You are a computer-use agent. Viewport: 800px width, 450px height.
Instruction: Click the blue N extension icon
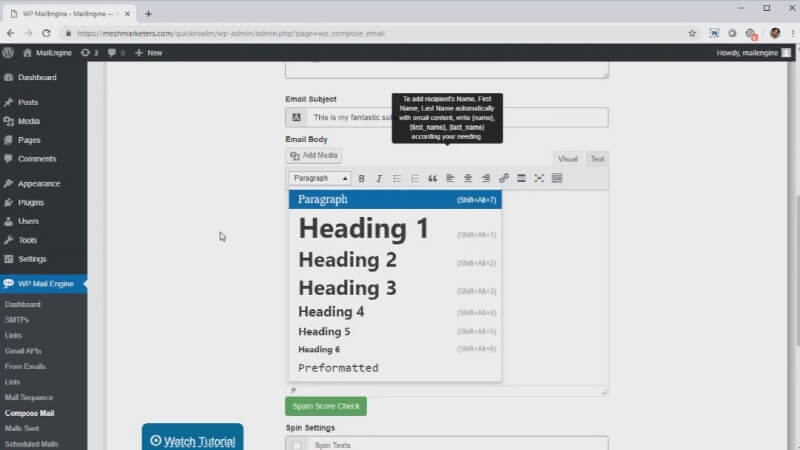(x=714, y=33)
